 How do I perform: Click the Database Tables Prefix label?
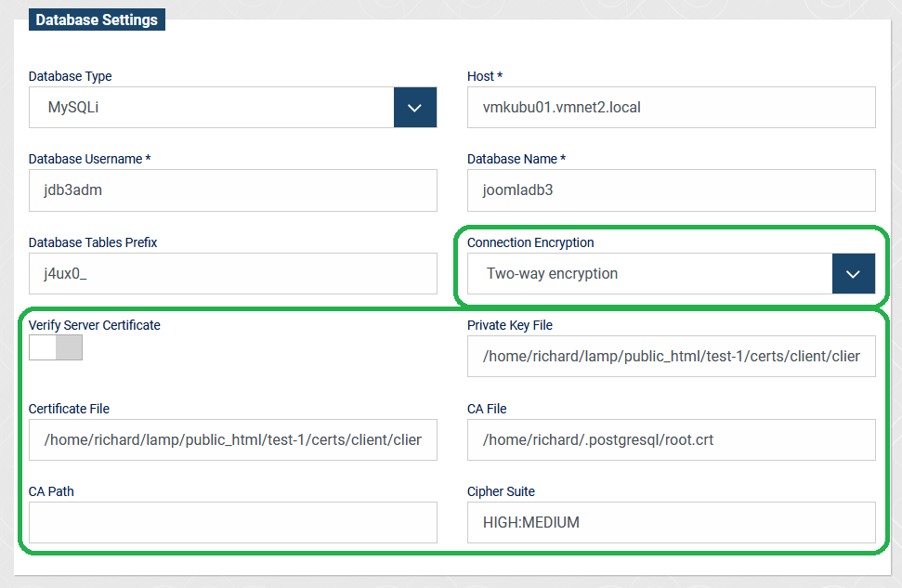[93, 242]
